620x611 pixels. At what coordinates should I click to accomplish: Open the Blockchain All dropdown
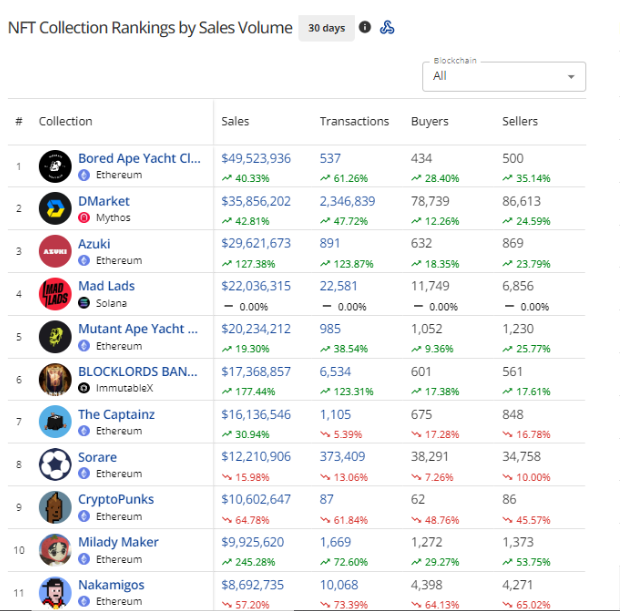[504, 76]
